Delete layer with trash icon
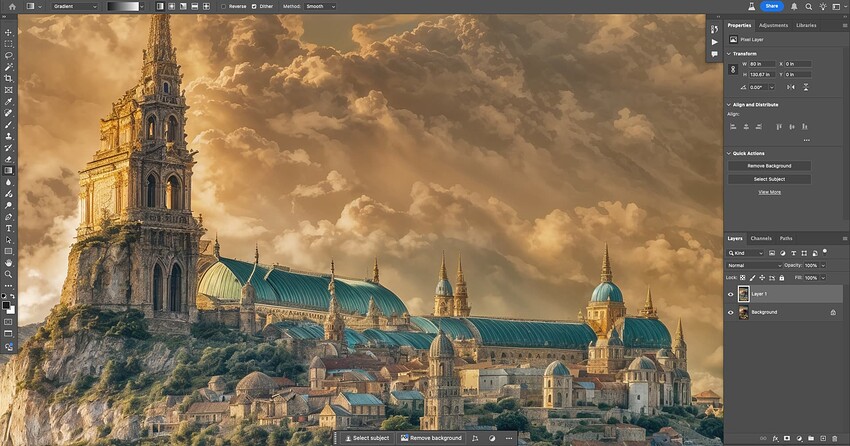This screenshot has height=446, width=850. pos(835,438)
